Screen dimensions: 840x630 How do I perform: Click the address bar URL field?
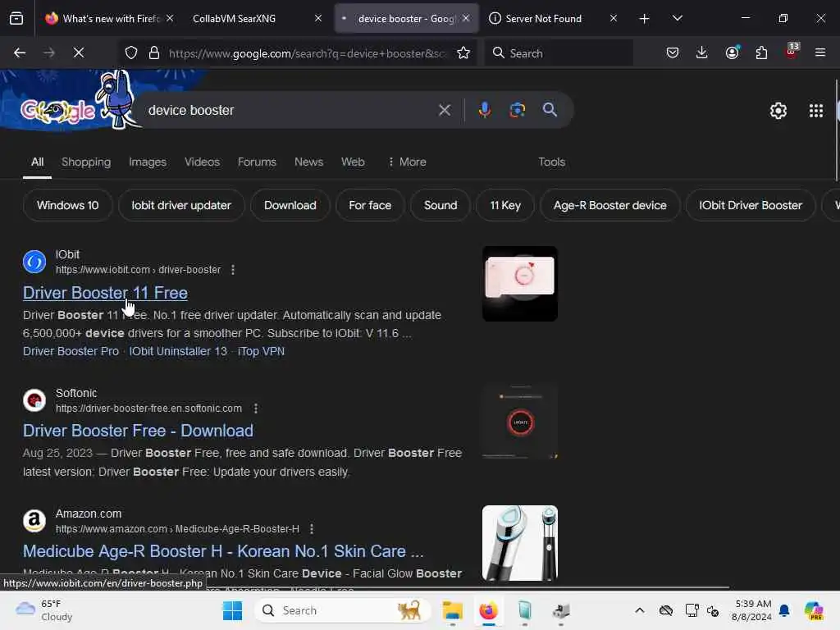[x=307, y=52]
